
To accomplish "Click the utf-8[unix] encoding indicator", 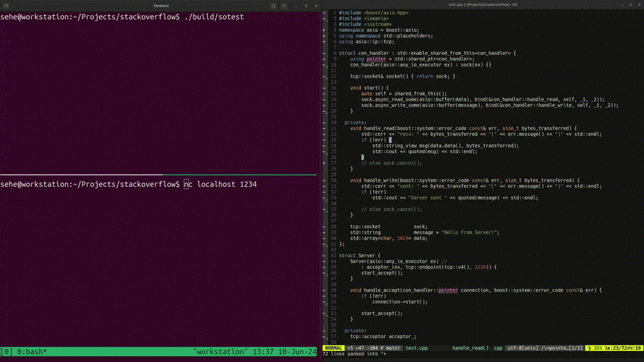I will 522,348.
